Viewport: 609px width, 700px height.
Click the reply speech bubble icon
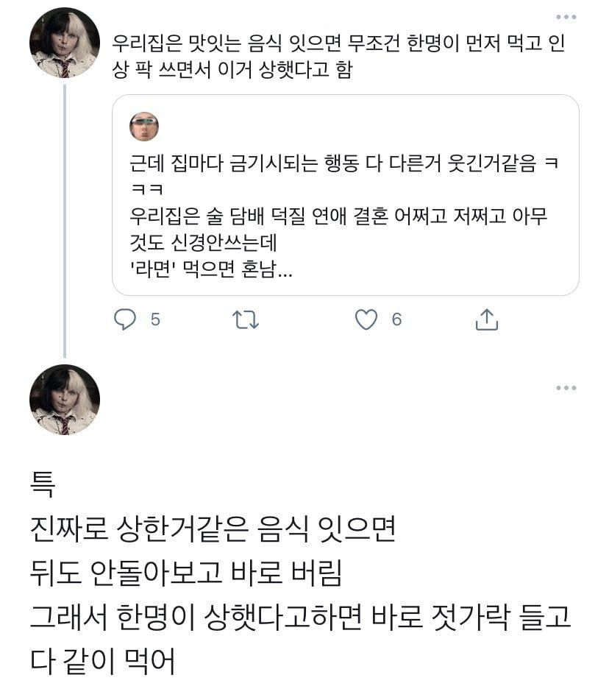(x=126, y=319)
